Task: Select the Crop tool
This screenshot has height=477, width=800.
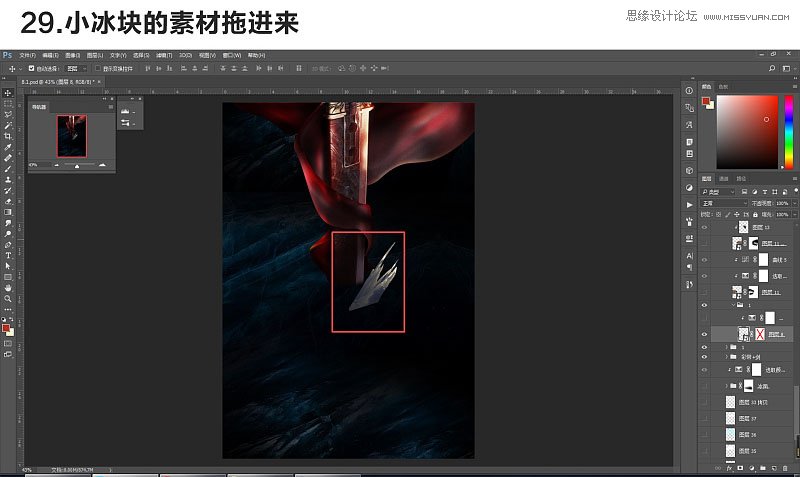Action: pos(8,136)
